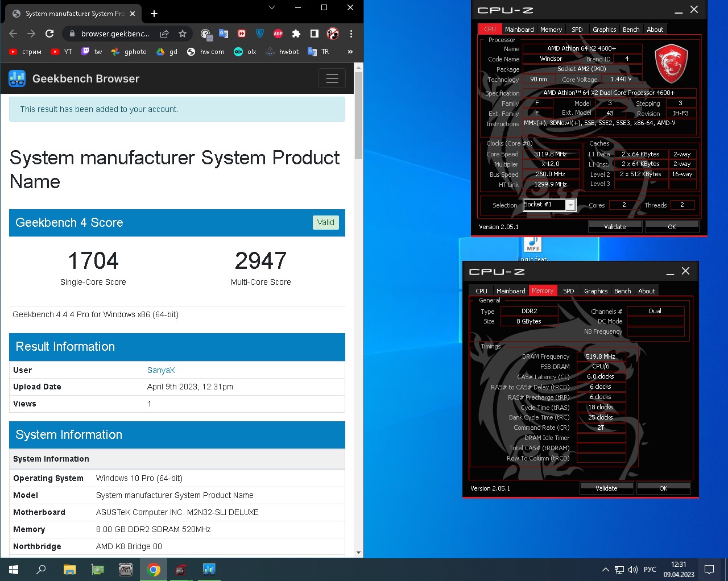Open the speedometer extension icon
Viewport: 728px width, 581px height.
click(x=206, y=34)
